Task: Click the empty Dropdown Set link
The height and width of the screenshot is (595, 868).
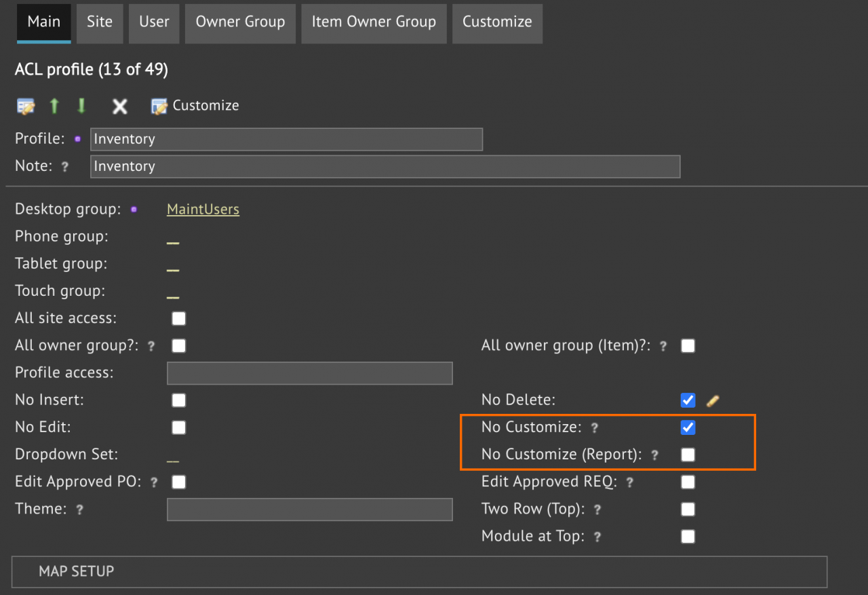Action: click(x=173, y=459)
